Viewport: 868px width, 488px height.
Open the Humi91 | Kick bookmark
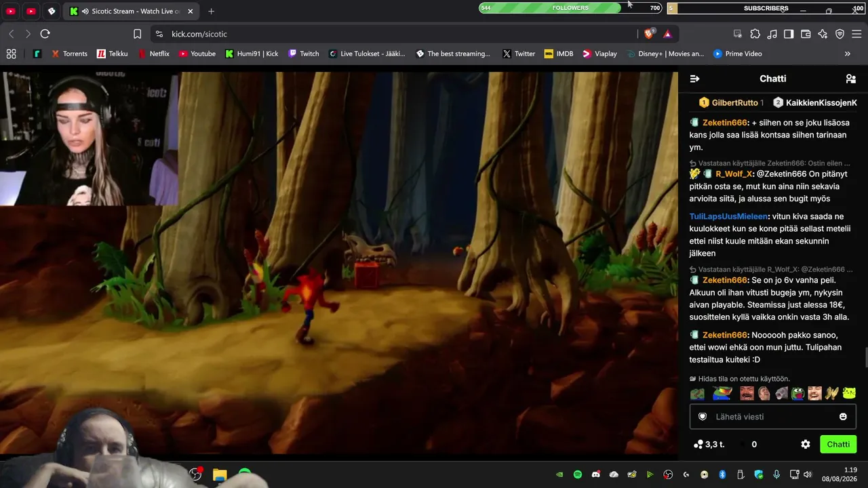click(x=252, y=54)
